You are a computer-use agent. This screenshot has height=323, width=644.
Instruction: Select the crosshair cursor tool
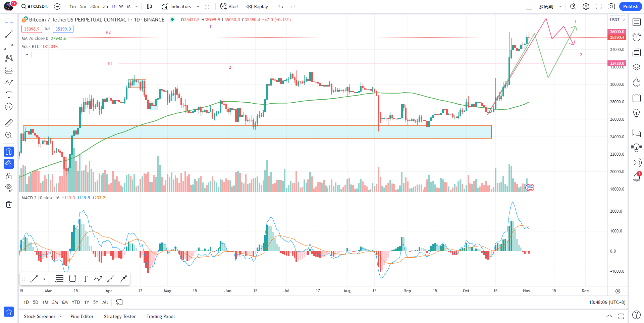(9, 22)
